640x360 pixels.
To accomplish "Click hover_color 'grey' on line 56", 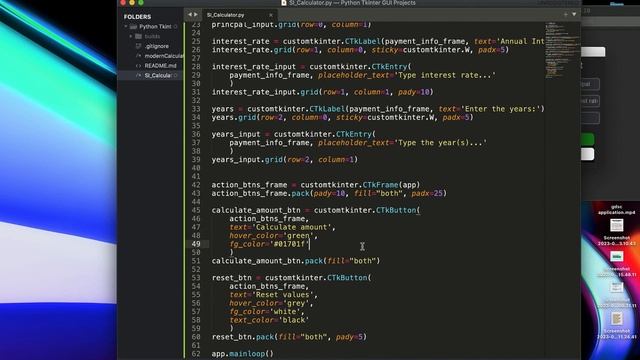I will (x=296, y=303).
